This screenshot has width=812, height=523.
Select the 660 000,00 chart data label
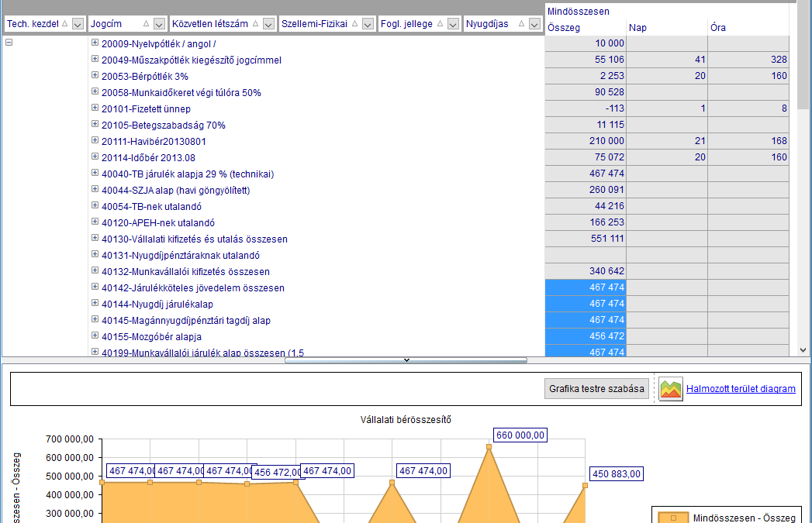(x=520, y=435)
